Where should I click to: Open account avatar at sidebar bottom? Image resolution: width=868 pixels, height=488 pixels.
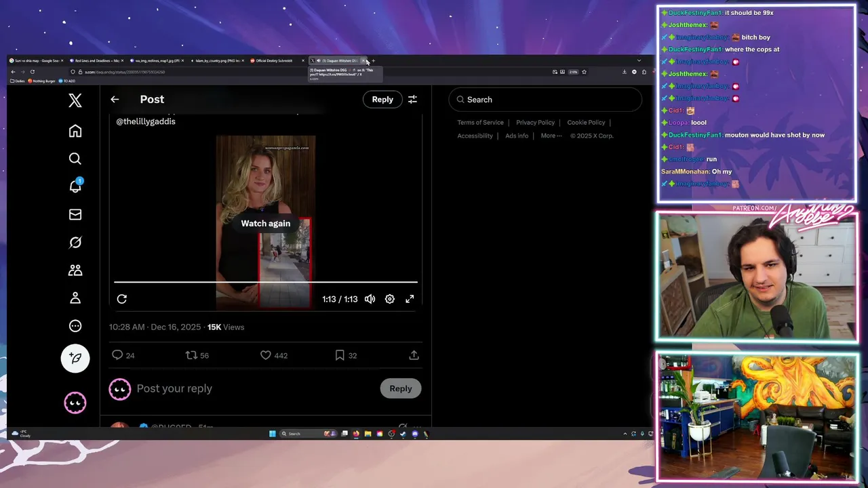coord(75,403)
